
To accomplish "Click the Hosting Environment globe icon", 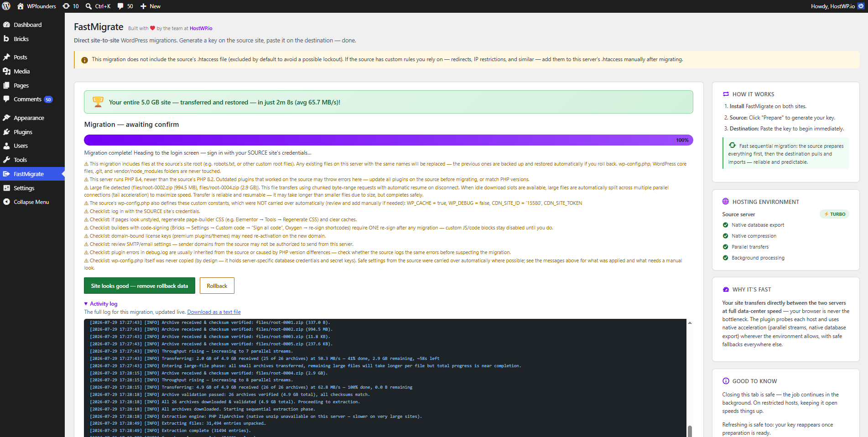I will 726,202.
